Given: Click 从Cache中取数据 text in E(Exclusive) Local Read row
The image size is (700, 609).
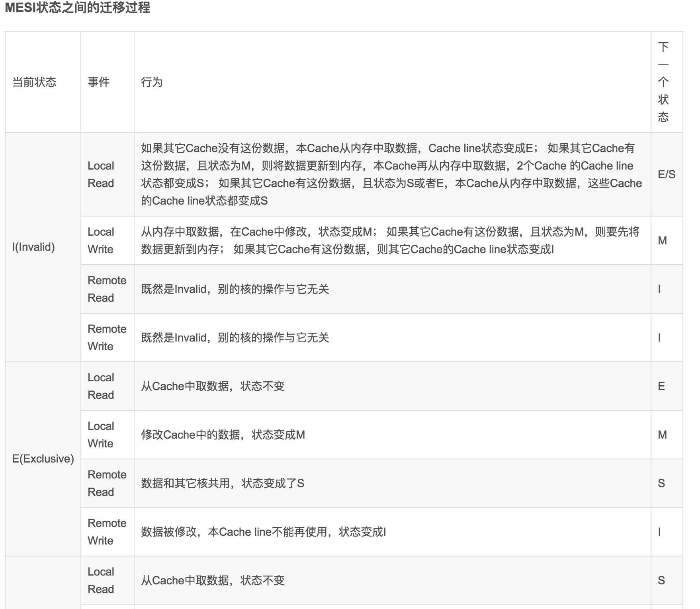Looking at the screenshot, I should (x=213, y=386).
